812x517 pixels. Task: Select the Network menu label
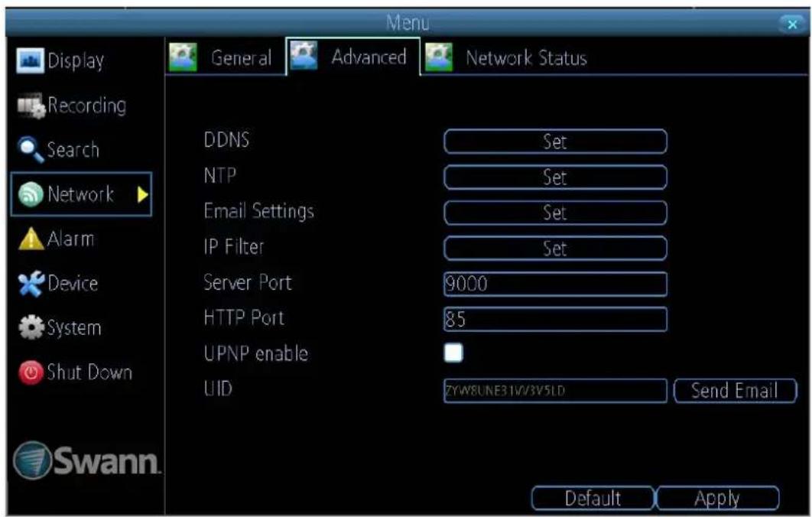(x=80, y=194)
